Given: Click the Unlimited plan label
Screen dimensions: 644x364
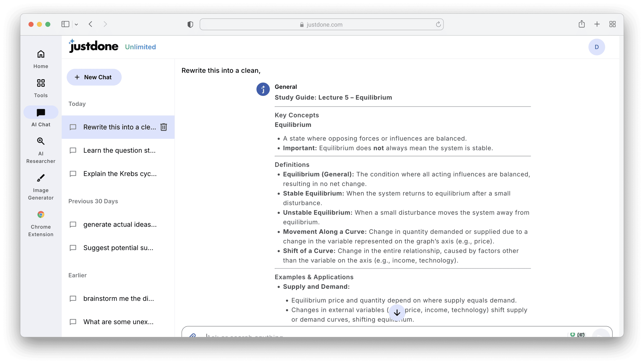Looking at the screenshot, I should point(140,47).
